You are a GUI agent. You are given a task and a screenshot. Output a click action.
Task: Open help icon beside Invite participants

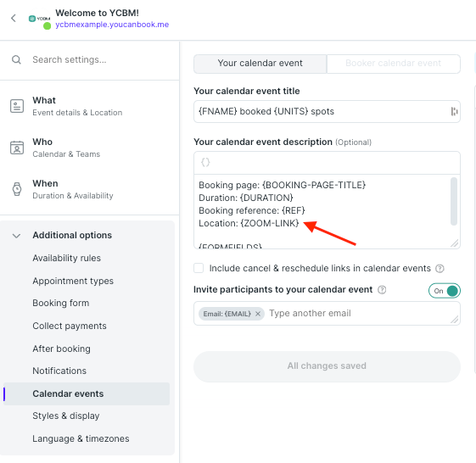point(382,290)
